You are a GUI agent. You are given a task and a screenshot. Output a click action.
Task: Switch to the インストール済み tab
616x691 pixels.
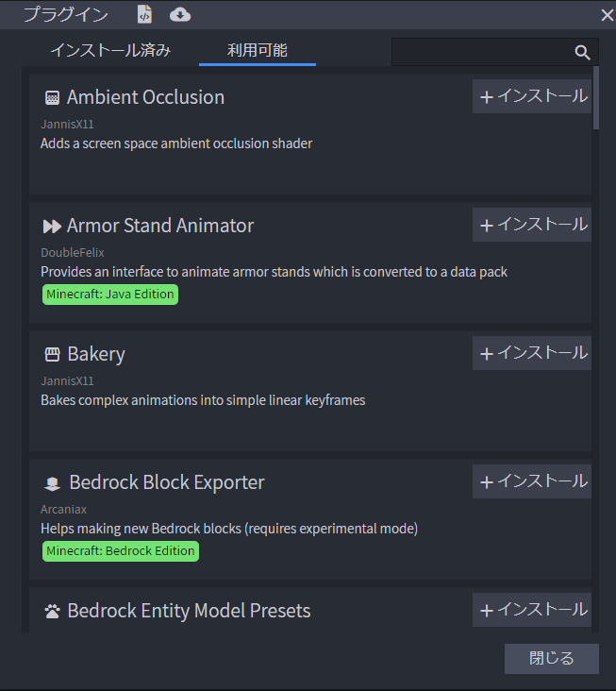coord(110,51)
